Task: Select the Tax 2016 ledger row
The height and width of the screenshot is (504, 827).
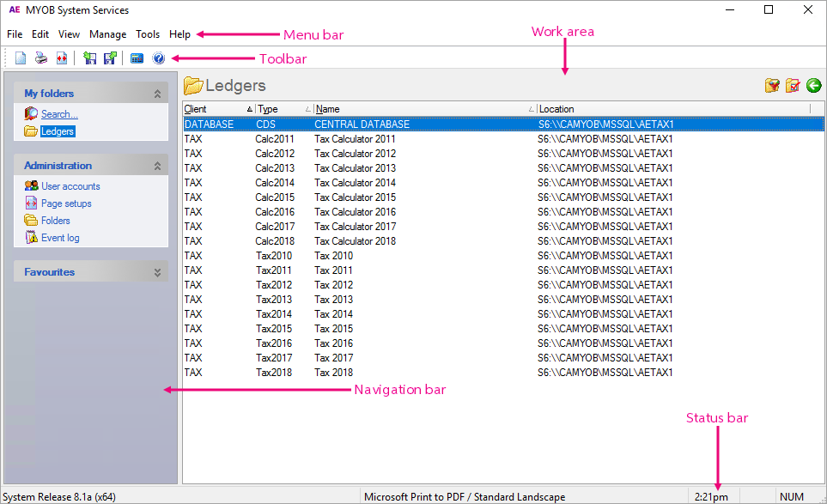Action: tap(504, 343)
